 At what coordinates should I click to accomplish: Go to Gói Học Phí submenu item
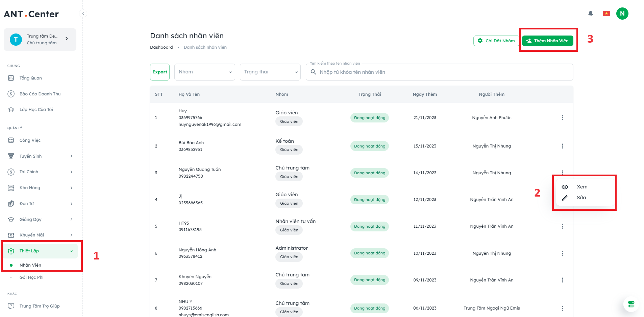click(31, 277)
